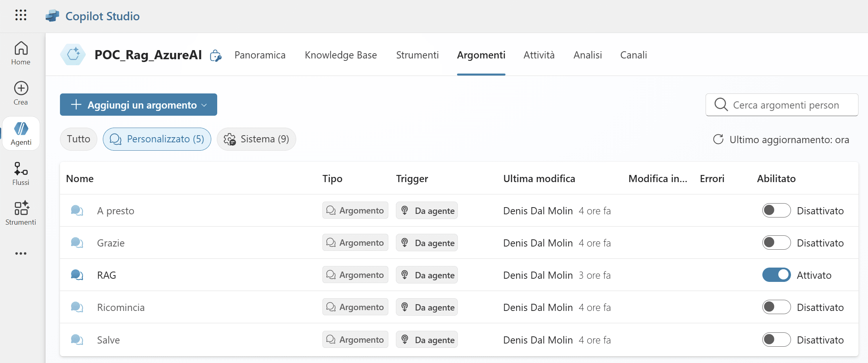Click the icon next to agent name
868x363 pixels.
click(216, 56)
